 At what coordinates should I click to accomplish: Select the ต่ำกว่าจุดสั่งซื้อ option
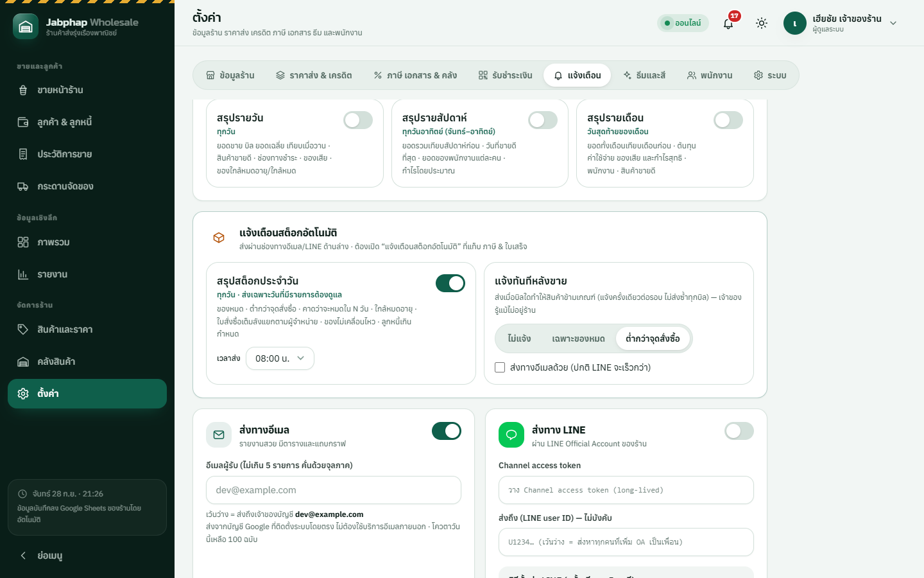[653, 338]
